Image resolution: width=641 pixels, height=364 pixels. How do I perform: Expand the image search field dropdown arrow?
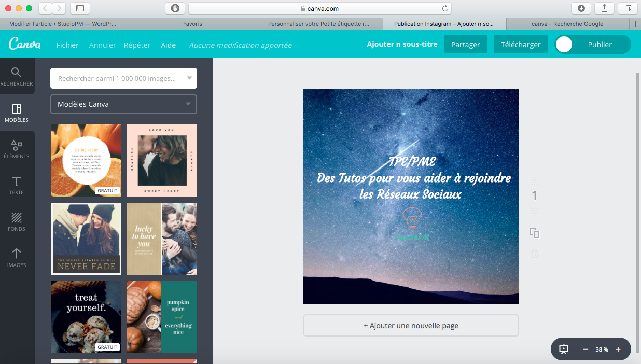tap(189, 79)
